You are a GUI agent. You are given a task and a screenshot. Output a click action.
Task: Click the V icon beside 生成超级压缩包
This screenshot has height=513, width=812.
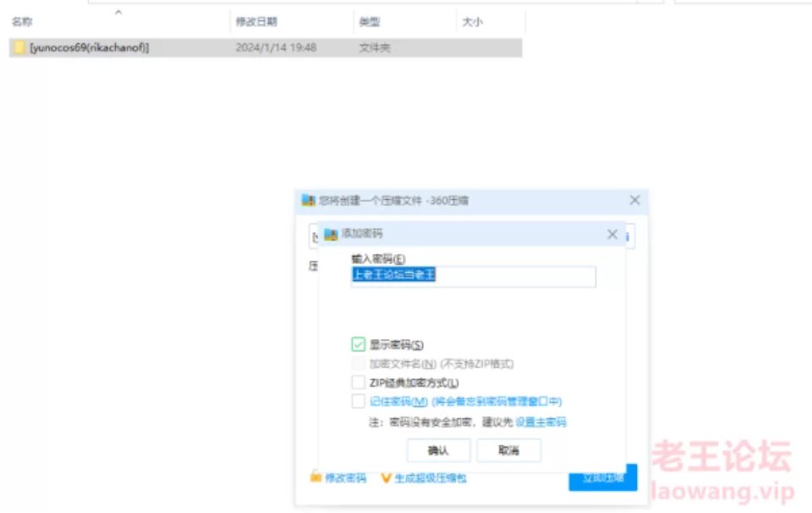click(x=386, y=477)
